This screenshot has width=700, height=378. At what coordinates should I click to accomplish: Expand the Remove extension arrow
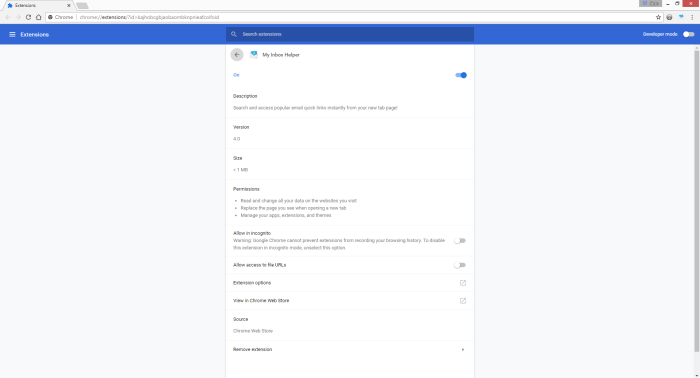(x=463, y=349)
